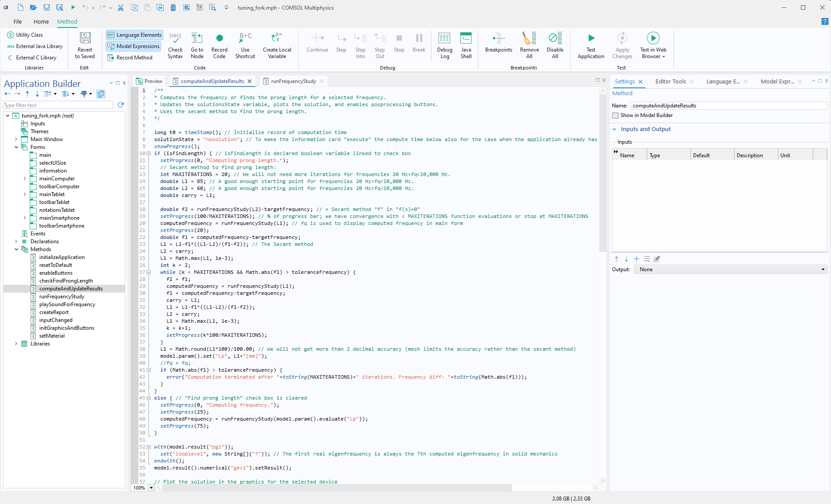Open the Output dropdown set to None
831x504 pixels.
731,269
